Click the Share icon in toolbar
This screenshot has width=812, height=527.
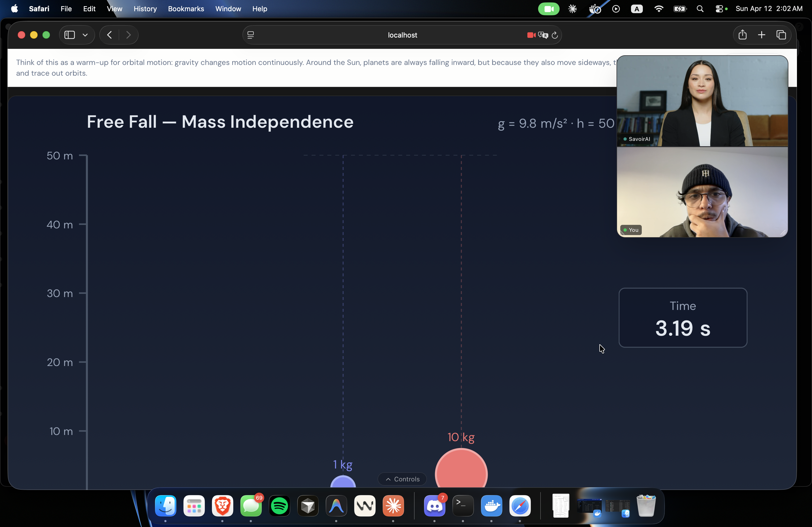click(742, 35)
